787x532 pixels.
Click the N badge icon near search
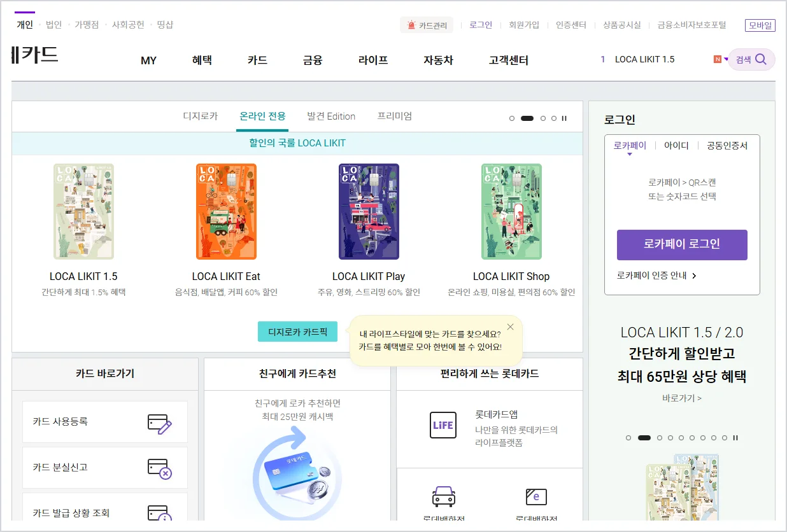coord(718,59)
